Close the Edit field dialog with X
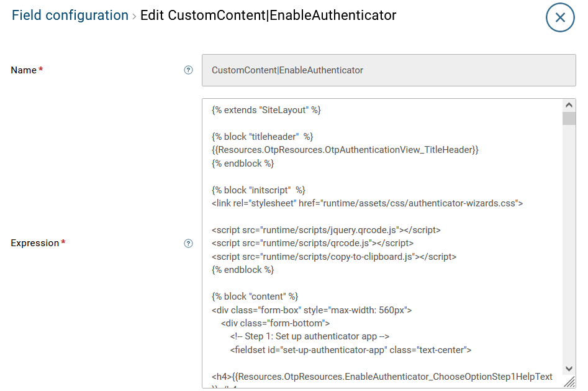 point(560,17)
